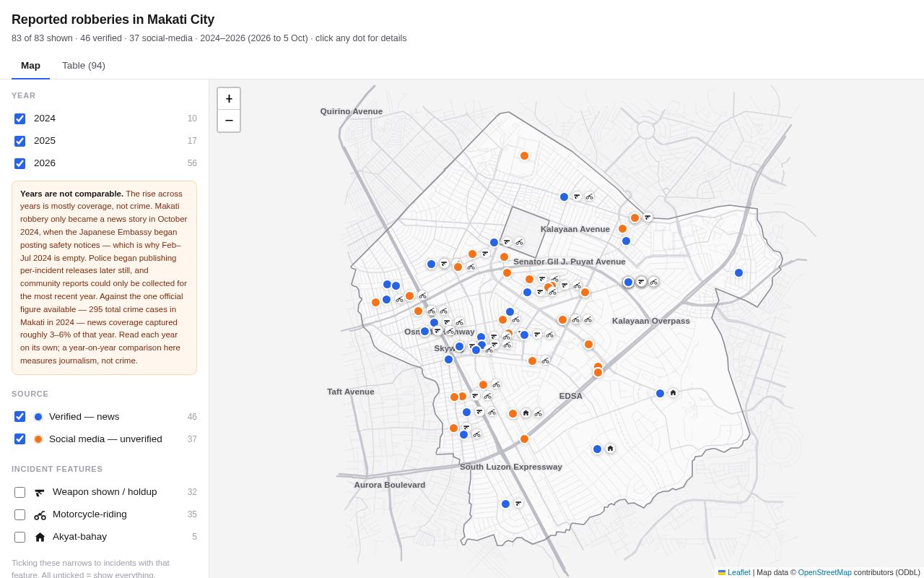Click motorcycle badge on the northernmost blue marker
This screenshot has height=578, width=924.
(589, 197)
